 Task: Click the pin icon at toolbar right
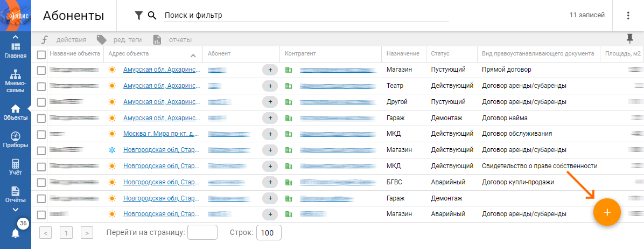629,39
